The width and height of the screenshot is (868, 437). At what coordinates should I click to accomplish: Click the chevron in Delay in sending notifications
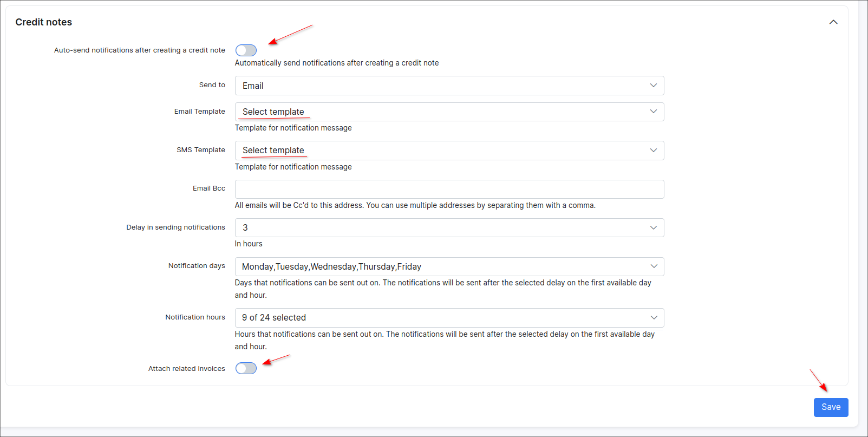click(x=653, y=228)
